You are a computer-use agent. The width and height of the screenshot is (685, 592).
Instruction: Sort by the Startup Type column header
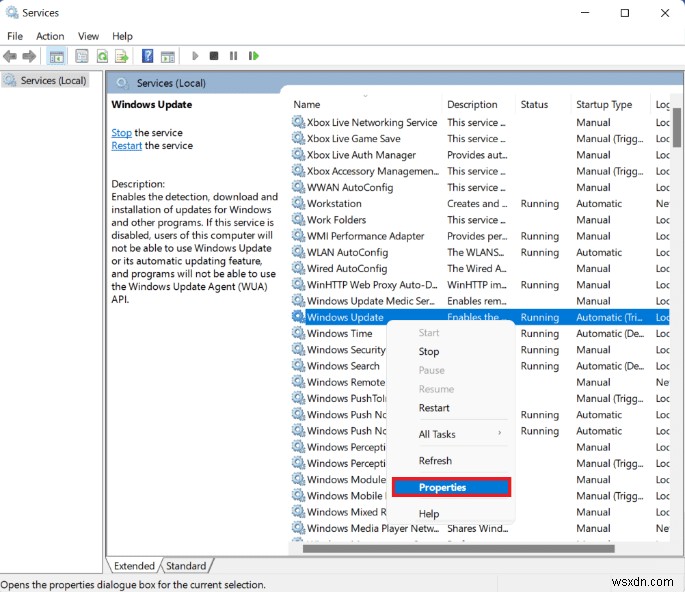(603, 104)
